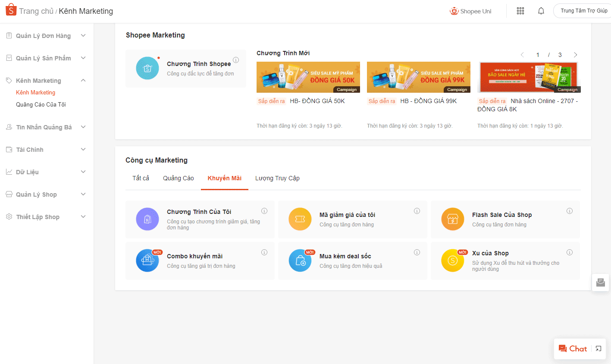Image resolution: width=611 pixels, height=364 pixels.
Task: Expand the Thiết Lập Shop chevron
Action: pos(83,217)
